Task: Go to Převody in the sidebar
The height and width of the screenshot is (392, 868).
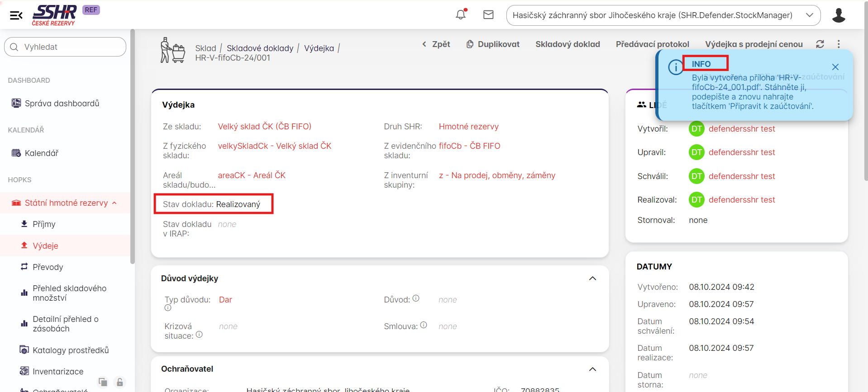Action: 48,267
